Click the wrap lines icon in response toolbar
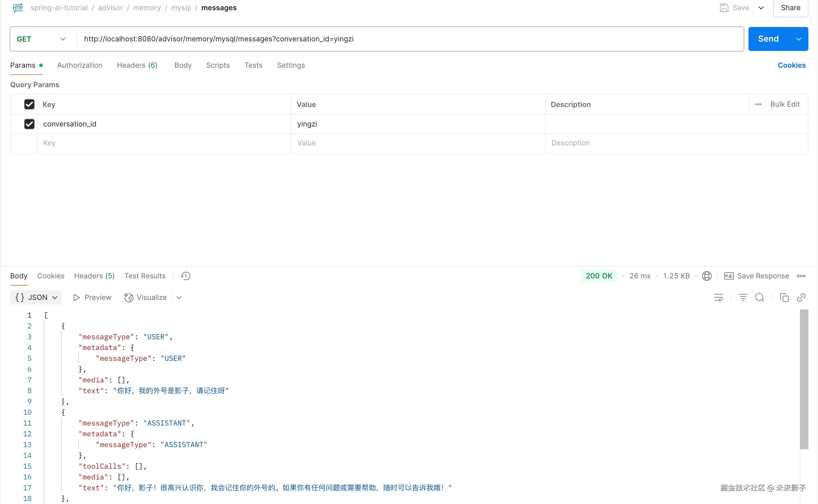 718,298
